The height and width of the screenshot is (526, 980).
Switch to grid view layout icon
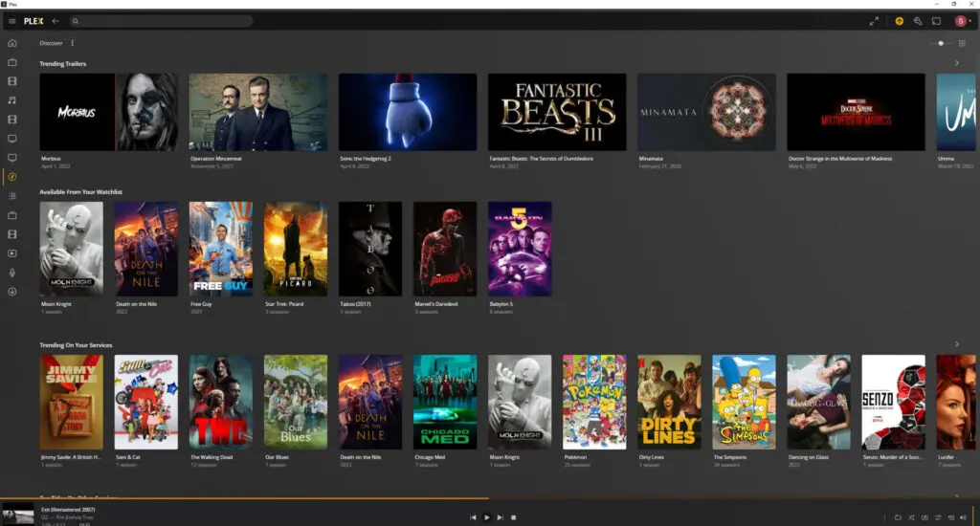(962, 43)
